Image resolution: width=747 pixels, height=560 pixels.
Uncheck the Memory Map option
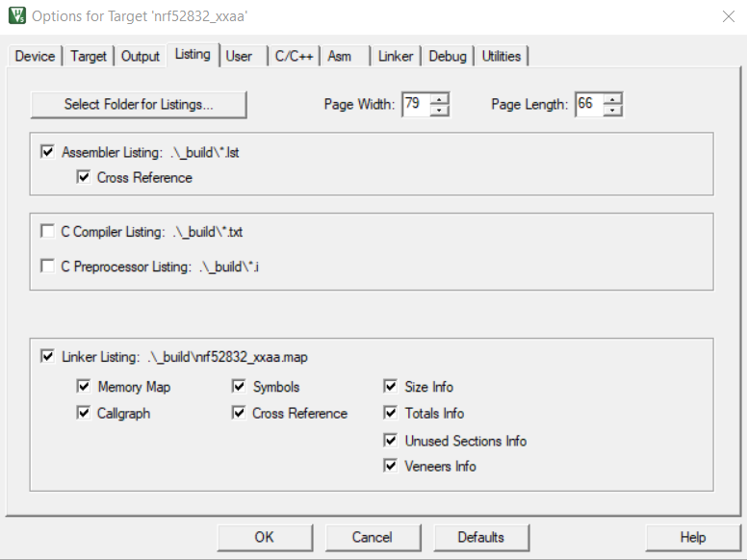point(84,386)
